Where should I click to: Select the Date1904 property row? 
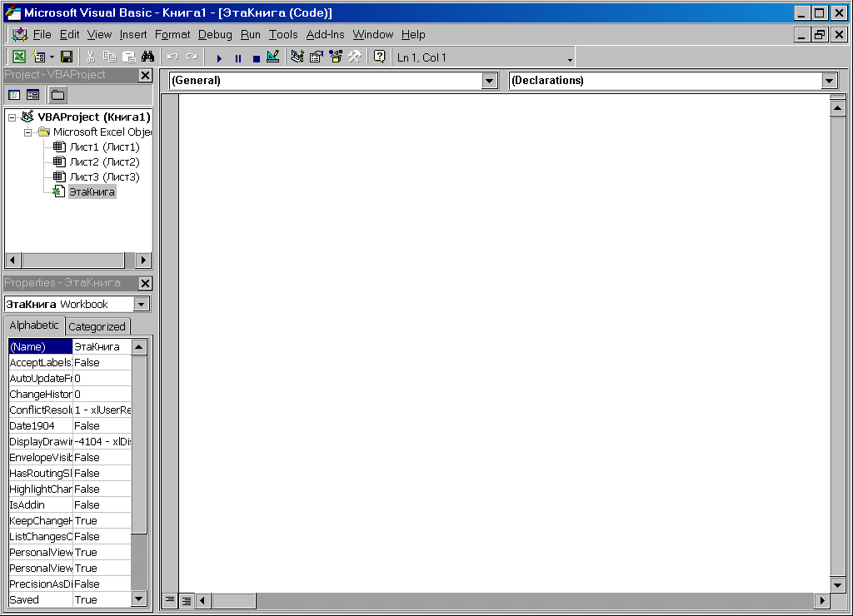(x=70, y=425)
